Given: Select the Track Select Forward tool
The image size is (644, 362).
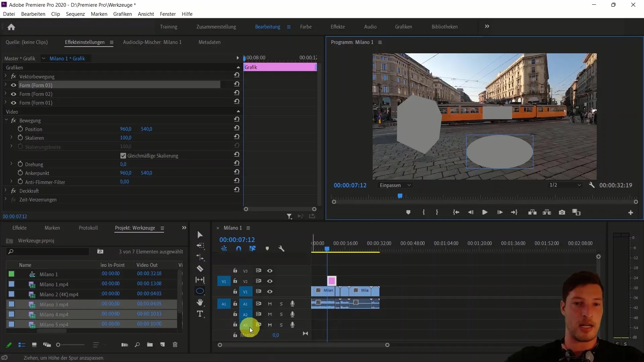Looking at the screenshot, I should (200, 246).
